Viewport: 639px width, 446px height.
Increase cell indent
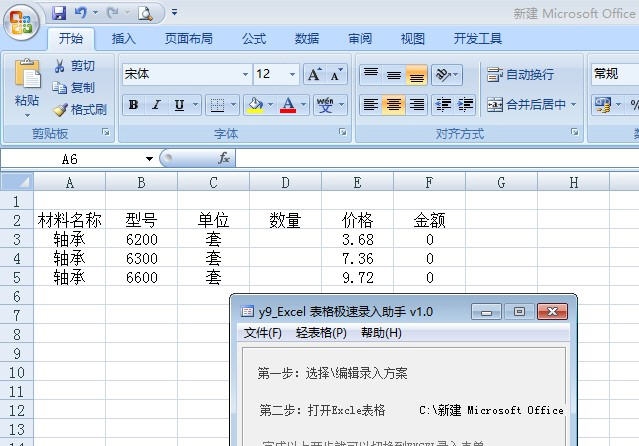point(465,105)
